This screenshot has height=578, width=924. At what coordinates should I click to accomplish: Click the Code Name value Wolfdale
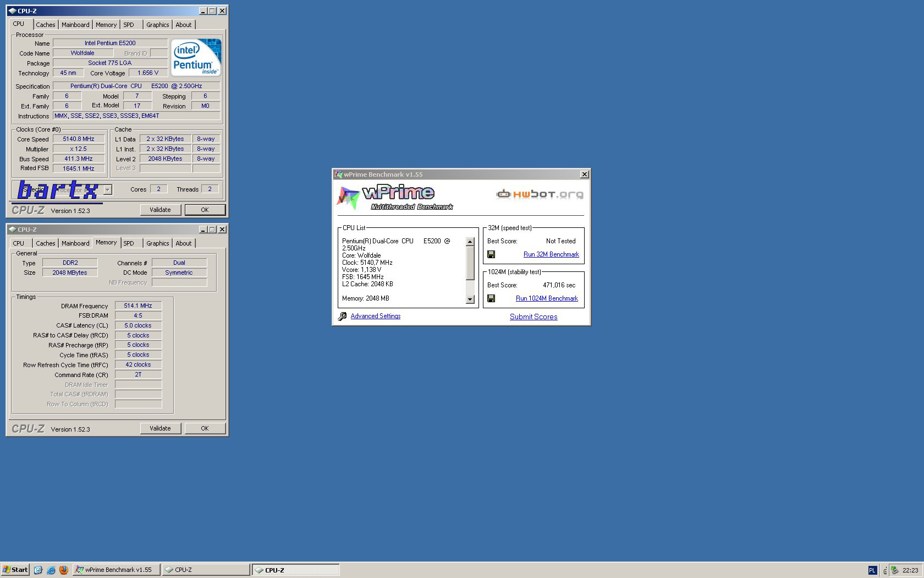tap(82, 53)
